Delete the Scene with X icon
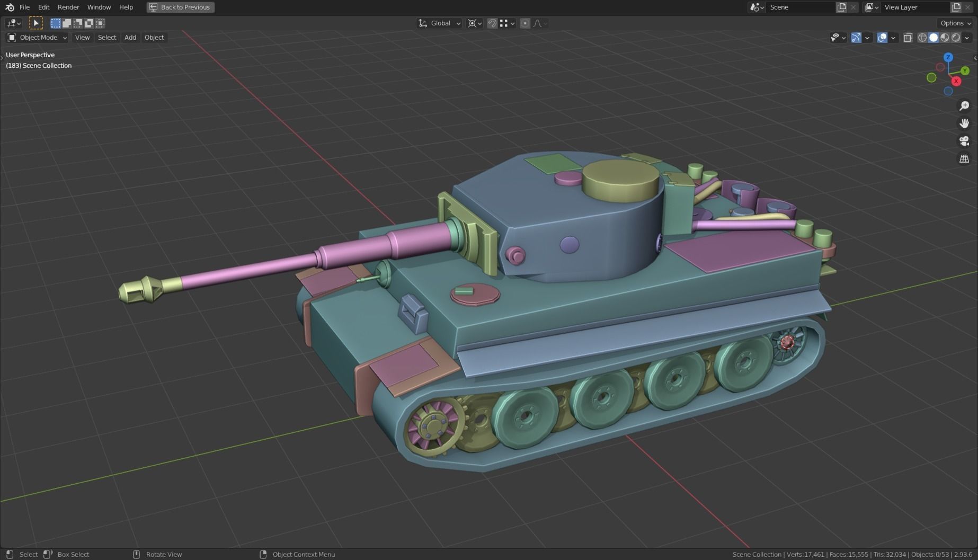 tap(853, 7)
